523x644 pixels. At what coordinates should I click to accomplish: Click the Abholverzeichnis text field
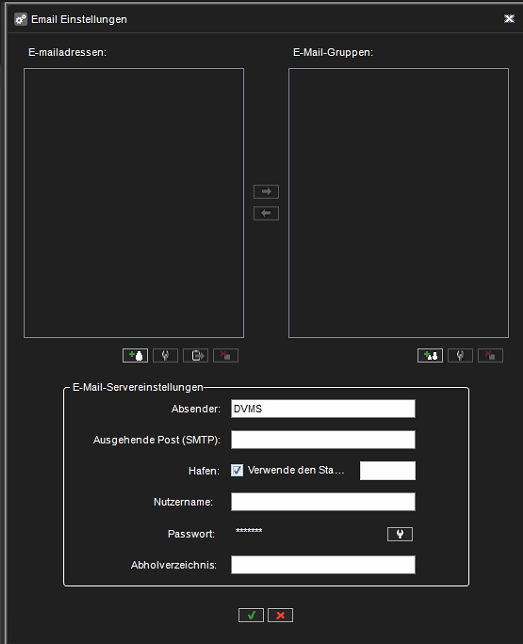coord(323,565)
